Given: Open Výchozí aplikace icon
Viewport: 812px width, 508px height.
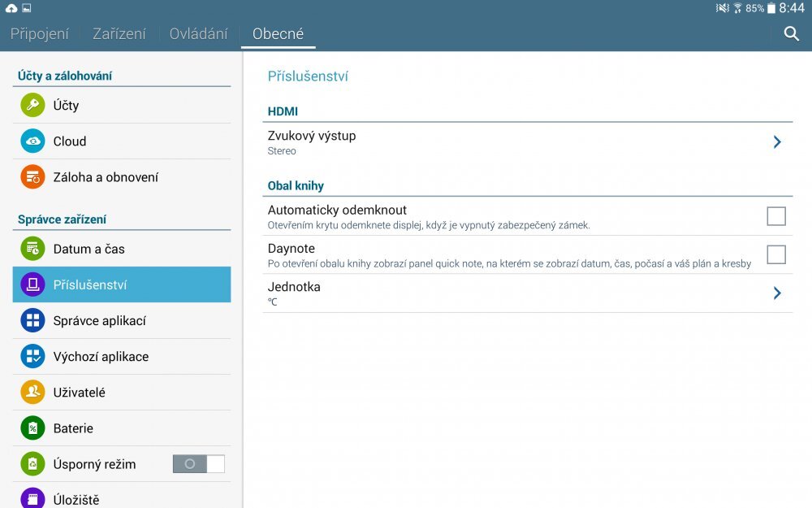Looking at the screenshot, I should (32, 356).
